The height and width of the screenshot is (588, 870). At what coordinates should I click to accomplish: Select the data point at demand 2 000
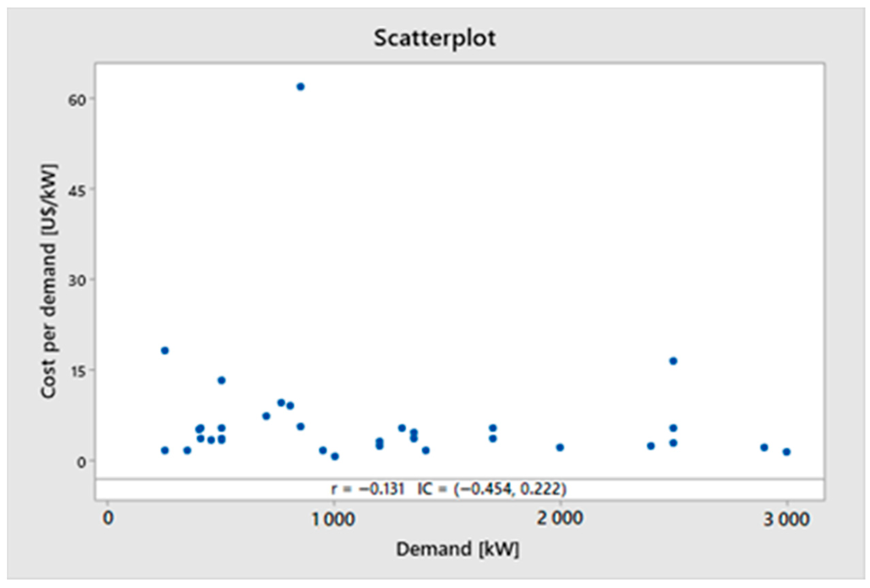tap(560, 447)
